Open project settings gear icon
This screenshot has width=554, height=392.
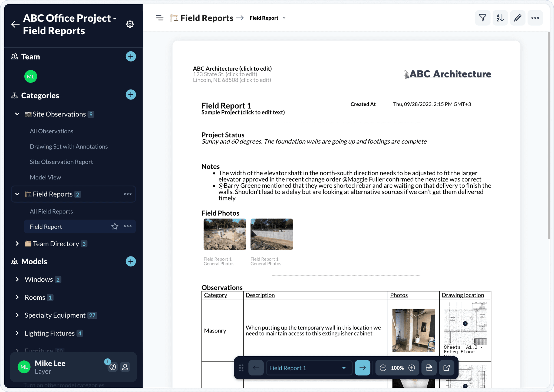coord(130,24)
